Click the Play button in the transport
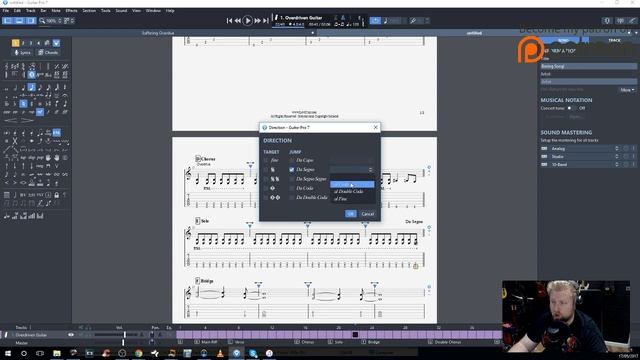The image size is (640, 360). pyautogui.click(x=247, y=20)
